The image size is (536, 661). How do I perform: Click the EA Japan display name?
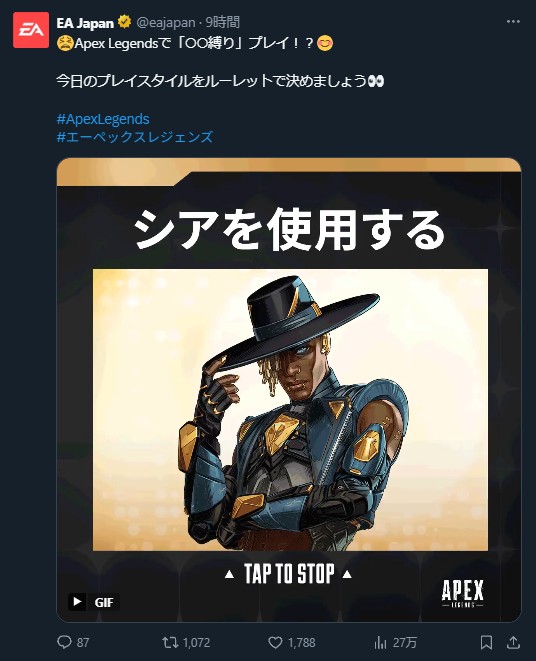tap(85, 22)
